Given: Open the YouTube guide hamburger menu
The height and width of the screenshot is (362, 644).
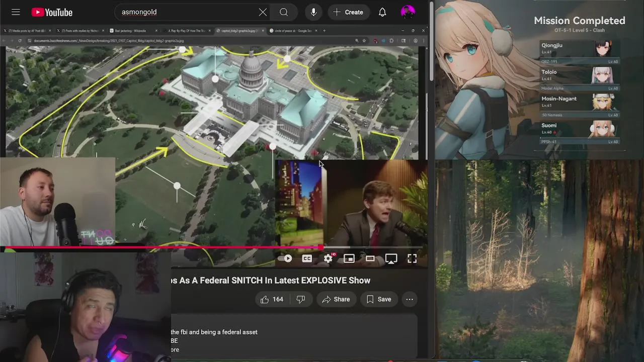Looking at the screenshot, I should click(16, 12).
